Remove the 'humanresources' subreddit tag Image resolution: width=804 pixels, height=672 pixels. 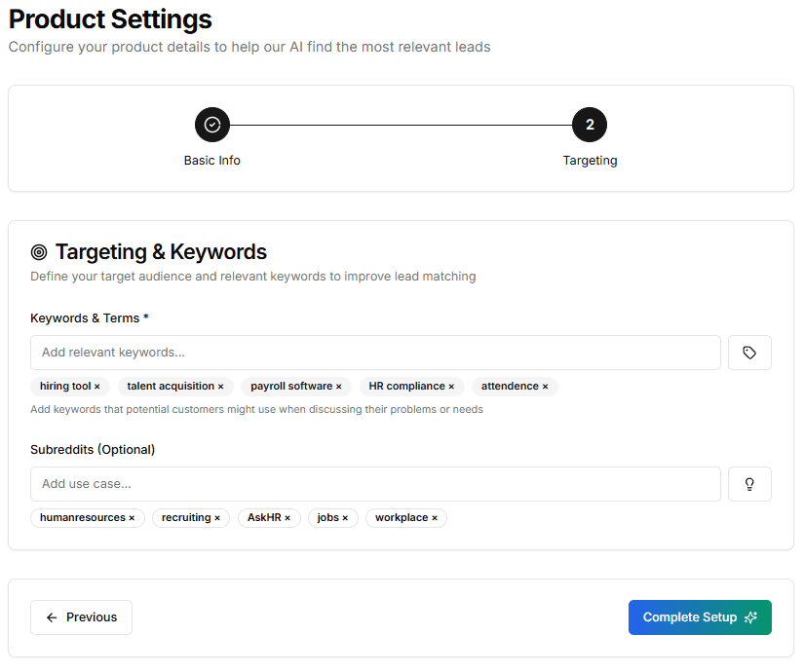(x=132, y=518)
